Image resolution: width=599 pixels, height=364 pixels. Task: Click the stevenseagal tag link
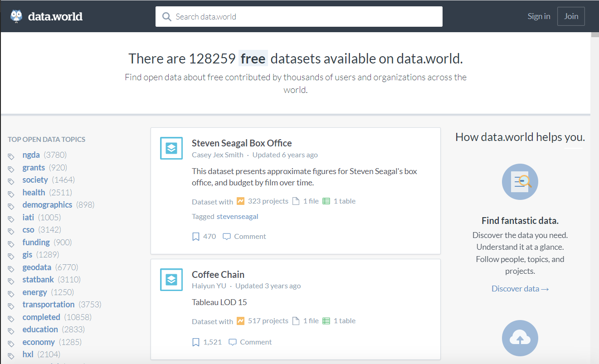(x=237, y=217)
